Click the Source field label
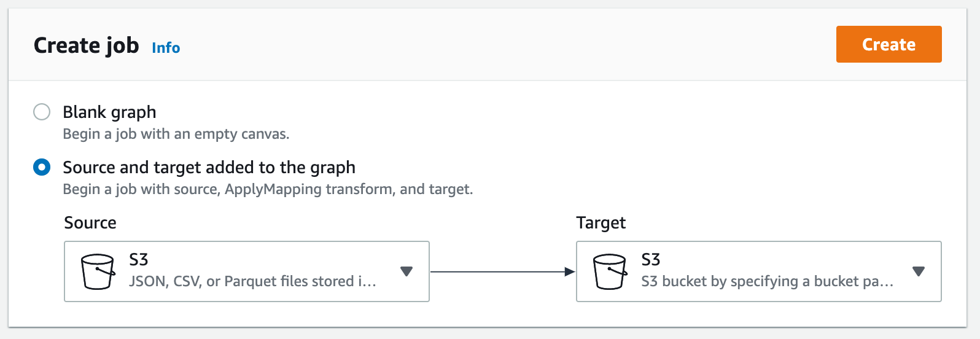Screen dimensions: 980x339 (90, 222)
